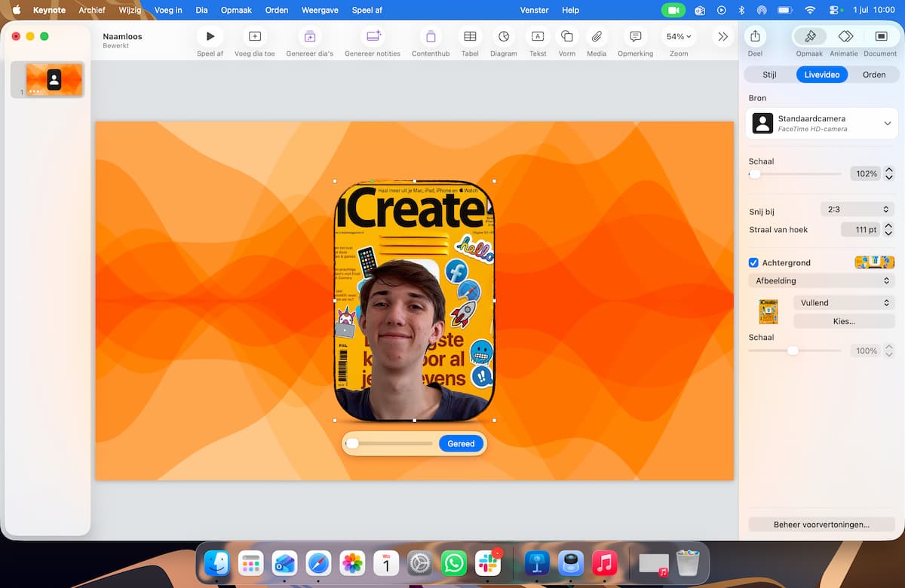905x588 pixels.
Task: Click the Deel share icon
Action: [x=755, y=36]
